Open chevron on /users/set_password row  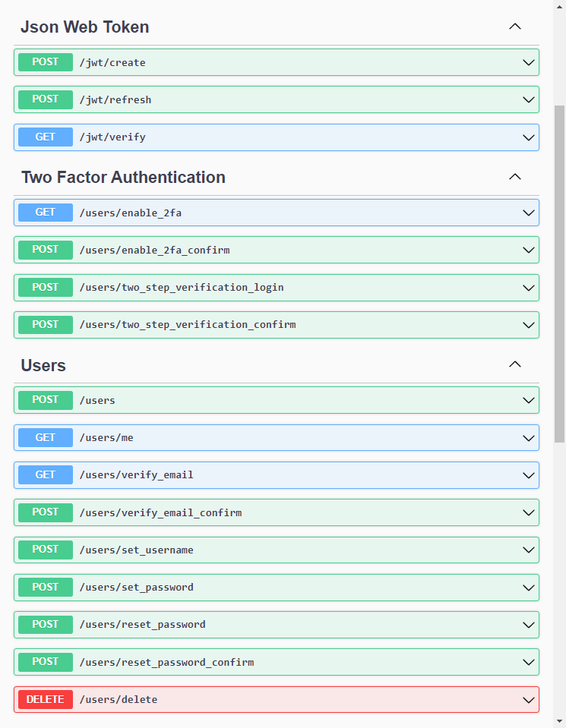(x=529, y=587)
